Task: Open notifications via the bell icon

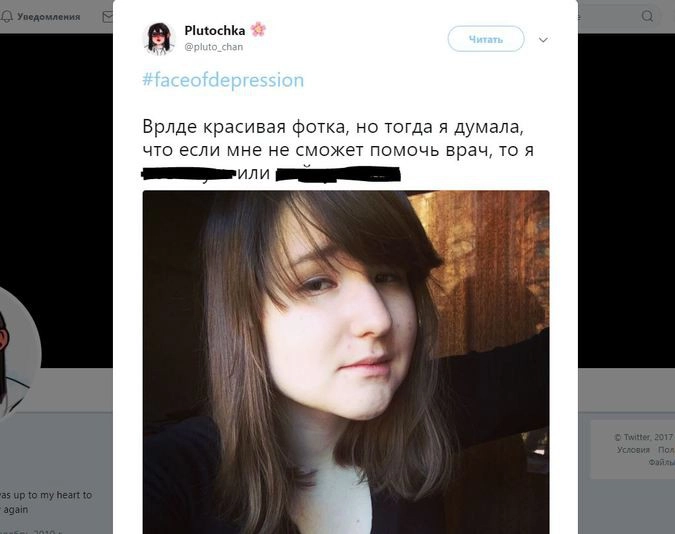Action: (x=7, y=17)
